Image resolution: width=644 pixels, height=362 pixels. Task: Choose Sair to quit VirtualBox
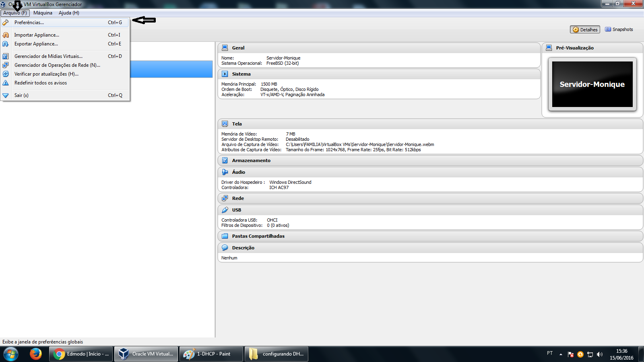(x=65, y=95)
